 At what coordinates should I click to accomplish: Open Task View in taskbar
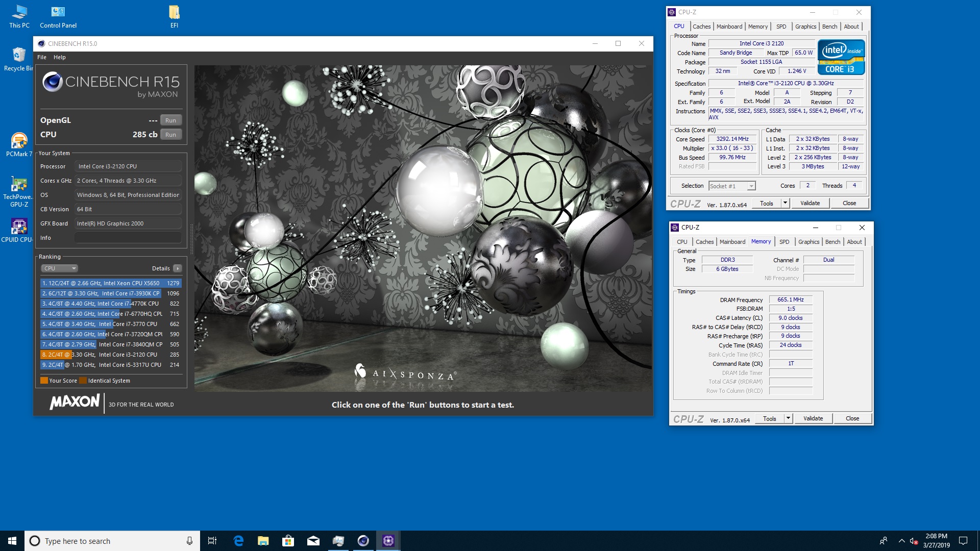(212, 541)
